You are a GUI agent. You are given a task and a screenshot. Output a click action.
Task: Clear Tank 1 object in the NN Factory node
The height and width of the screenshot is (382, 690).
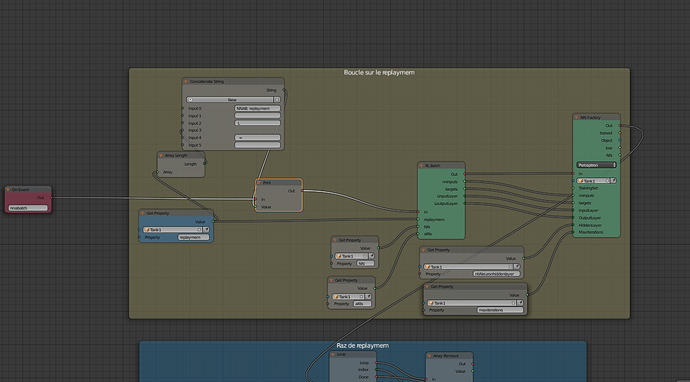(608, 181)
